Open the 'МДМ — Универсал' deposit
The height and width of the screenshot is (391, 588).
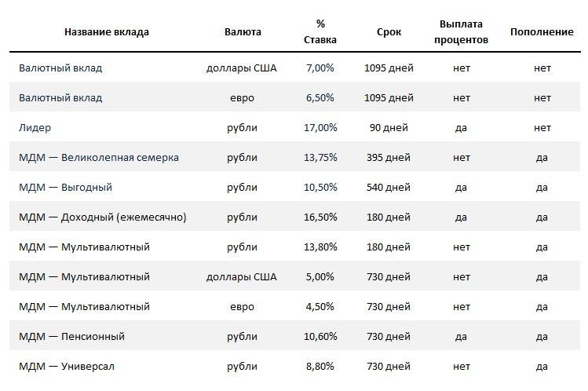[x=67, y=366]
